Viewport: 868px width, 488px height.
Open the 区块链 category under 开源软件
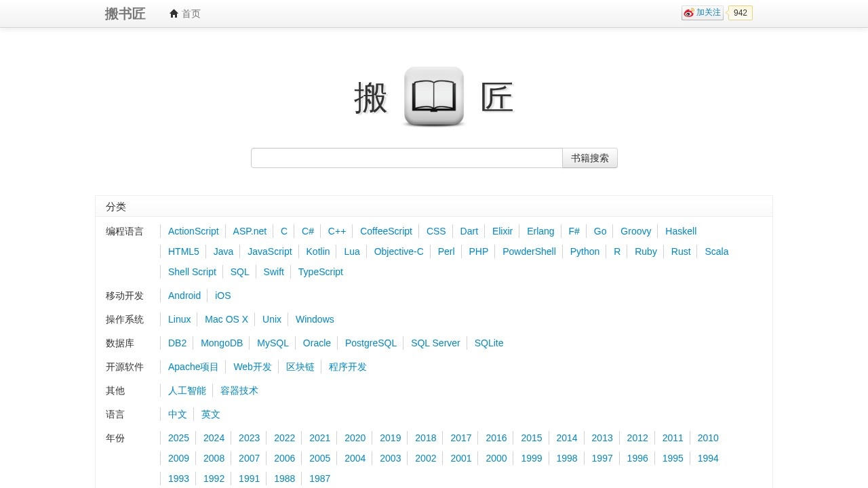pos(300,367)
